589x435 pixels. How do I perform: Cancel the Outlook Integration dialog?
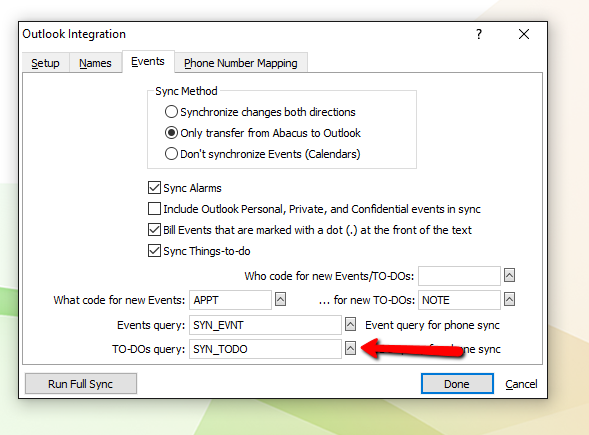click(521, 384)
